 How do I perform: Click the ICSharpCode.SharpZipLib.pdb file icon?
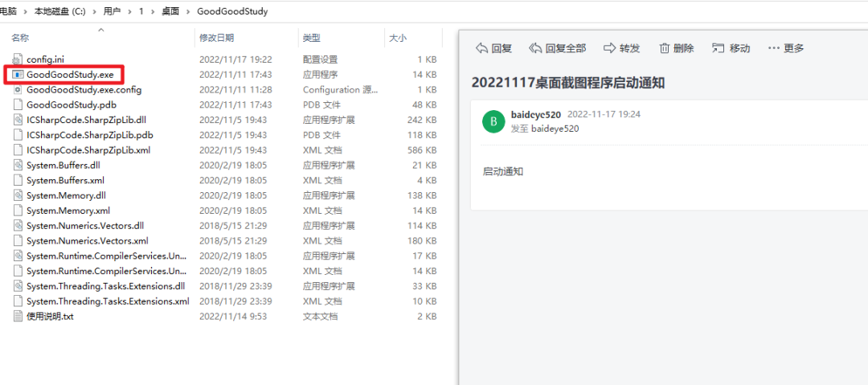click(x=17, y=134)
